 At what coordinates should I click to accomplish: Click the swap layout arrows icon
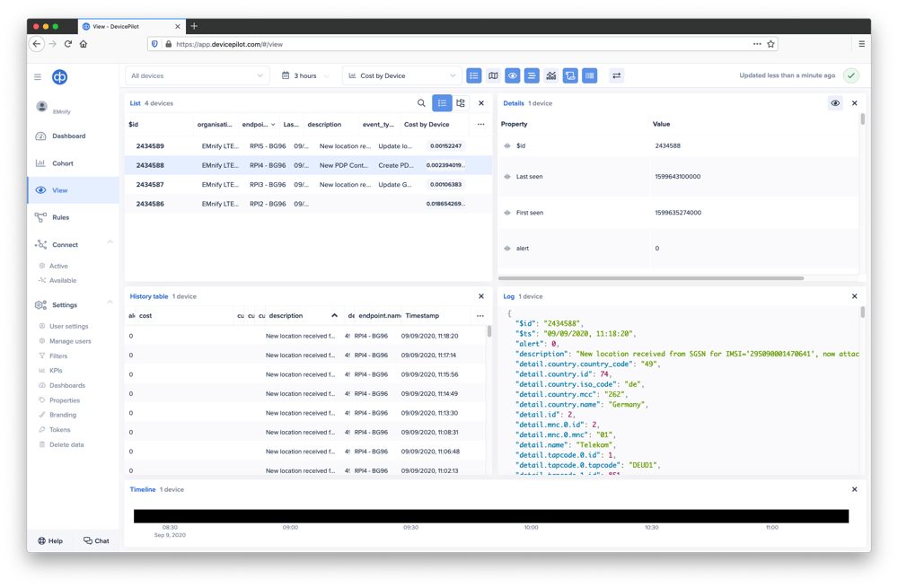pyautogui.click(x=616, y=75)
